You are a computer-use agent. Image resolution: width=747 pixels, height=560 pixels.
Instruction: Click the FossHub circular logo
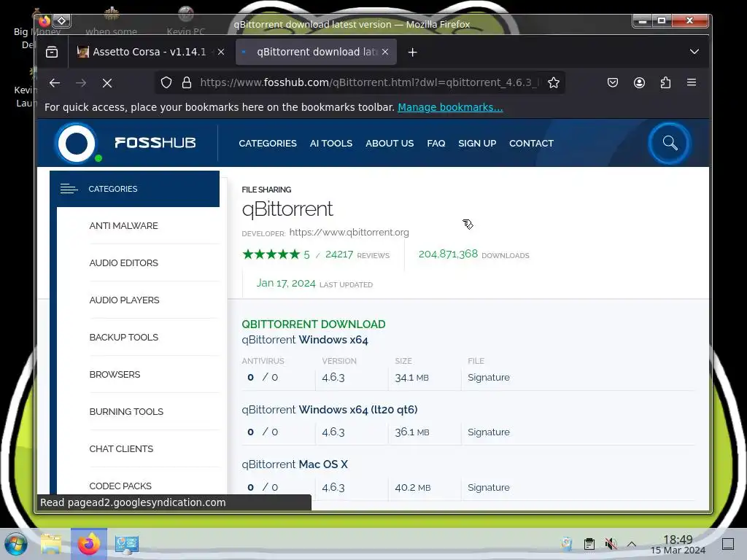[77, 143]
